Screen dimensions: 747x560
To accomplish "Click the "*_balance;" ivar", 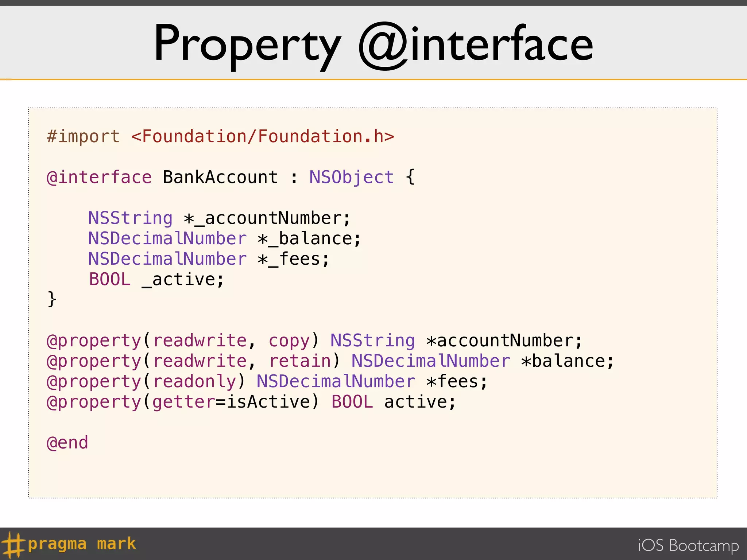I will coord(309,239).
